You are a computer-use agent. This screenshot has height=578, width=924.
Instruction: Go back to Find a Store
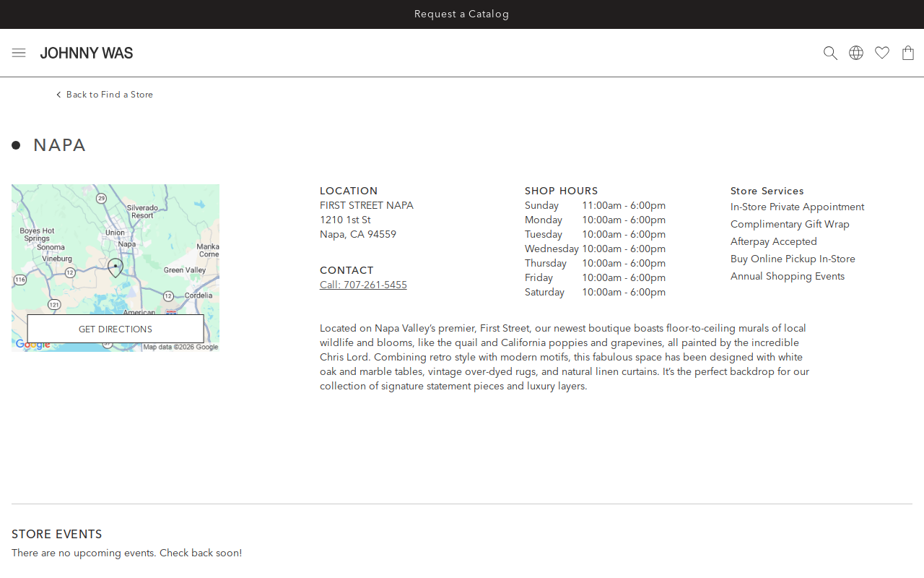click(105, 95)
